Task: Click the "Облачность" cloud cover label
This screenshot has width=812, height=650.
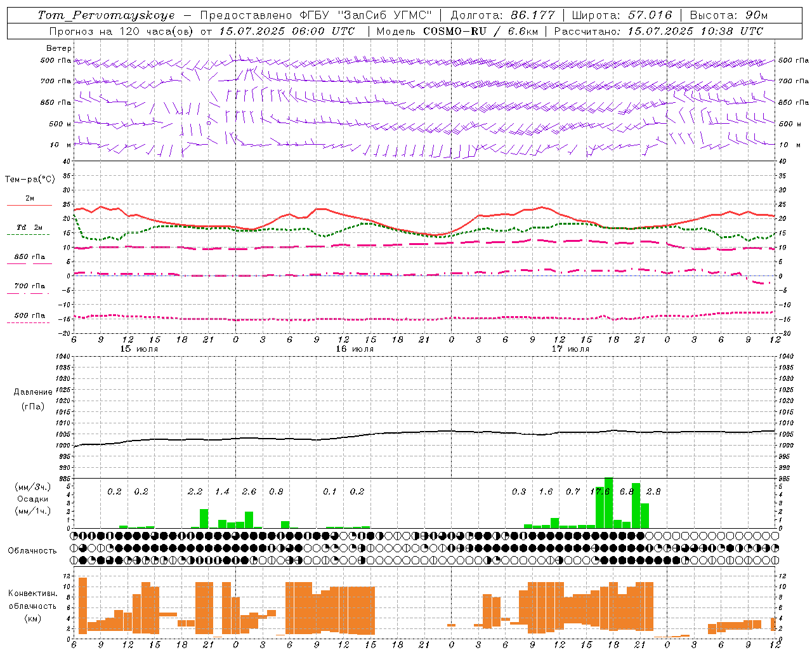Action: [x=32, y=551]
